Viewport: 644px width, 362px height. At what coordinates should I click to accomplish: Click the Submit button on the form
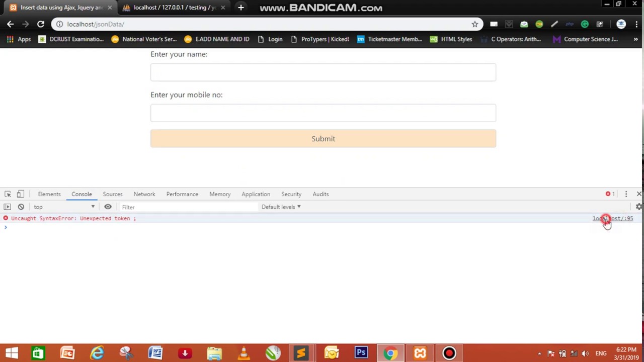pos(323,139)
